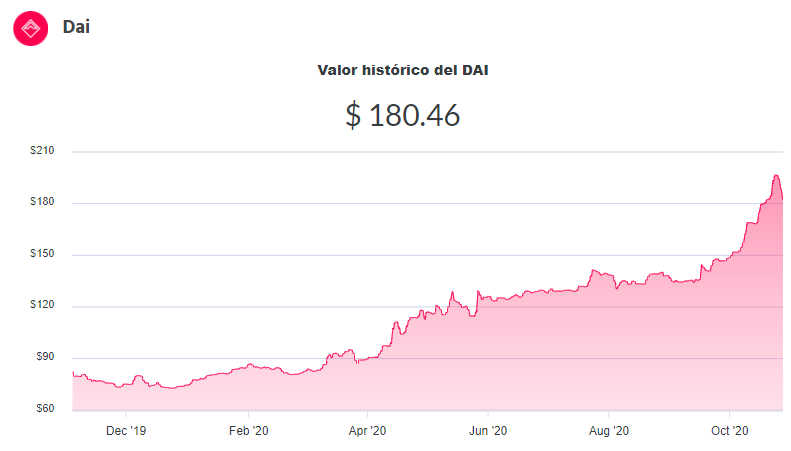Click the Oct '20 tick mark on x-axis

click(x=729, y=414)
